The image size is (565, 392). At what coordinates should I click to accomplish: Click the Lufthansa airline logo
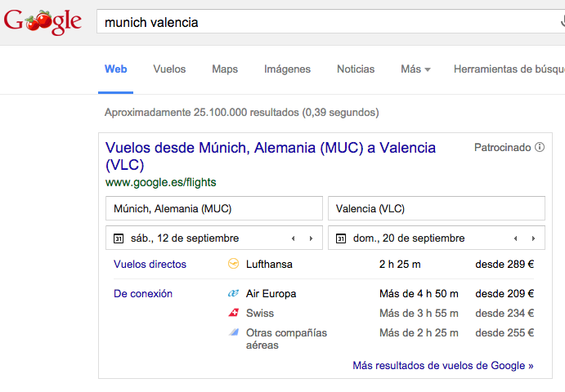coord(234,264)
